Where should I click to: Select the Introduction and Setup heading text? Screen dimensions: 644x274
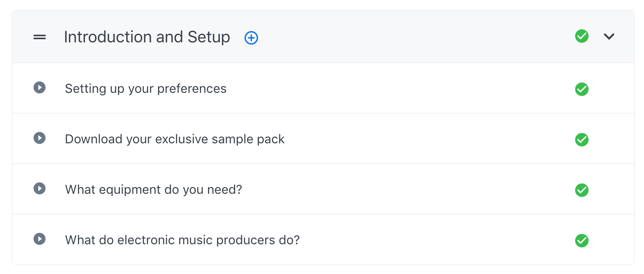147,37
